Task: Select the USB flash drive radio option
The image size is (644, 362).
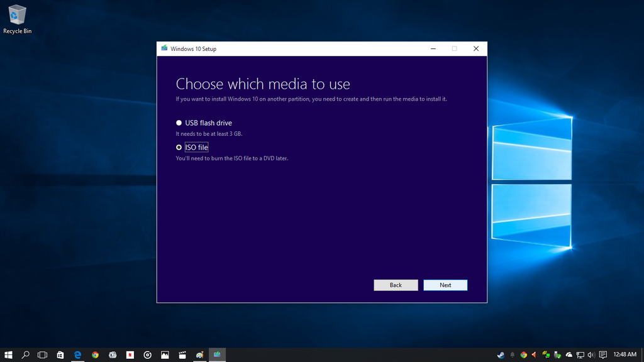Action: click(x=179, y=123)
